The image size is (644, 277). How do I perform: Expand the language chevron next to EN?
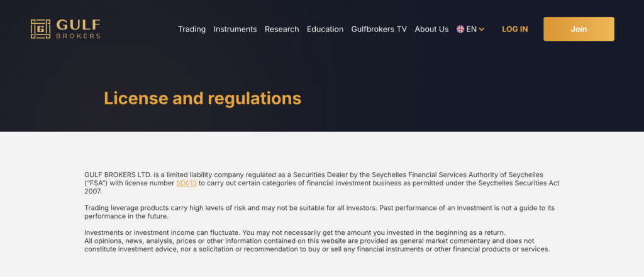point(482,30)
